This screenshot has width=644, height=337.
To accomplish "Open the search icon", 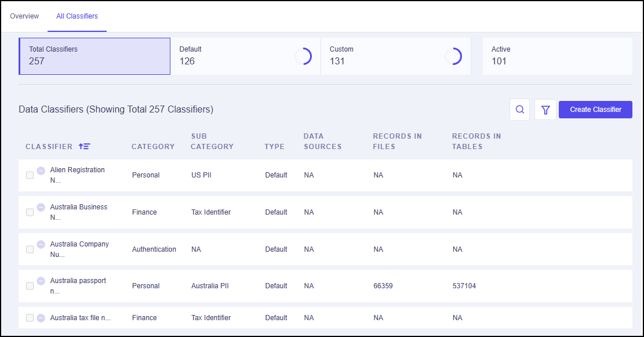I will tap(519, 109).
